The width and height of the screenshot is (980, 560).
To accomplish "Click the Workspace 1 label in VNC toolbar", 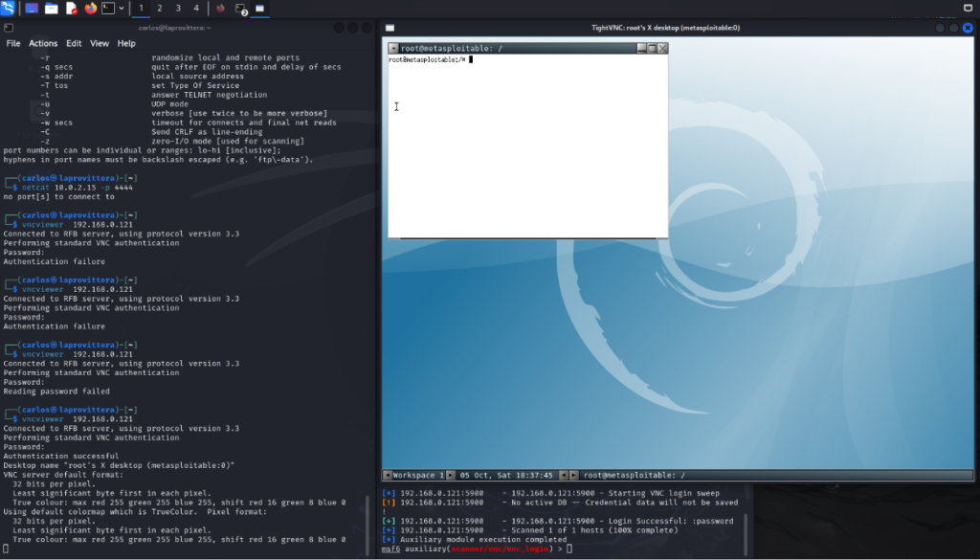I will (x=418, y=475).
